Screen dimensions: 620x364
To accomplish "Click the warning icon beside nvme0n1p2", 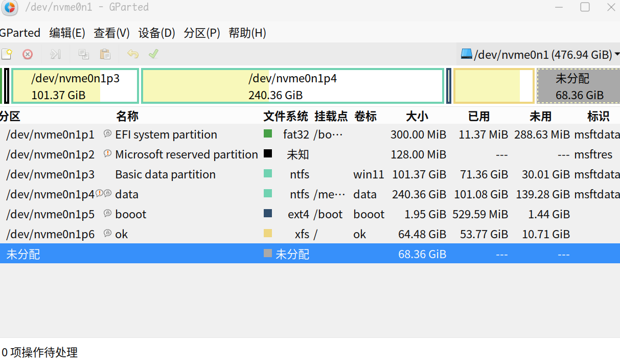I will [x=107, y=153].
